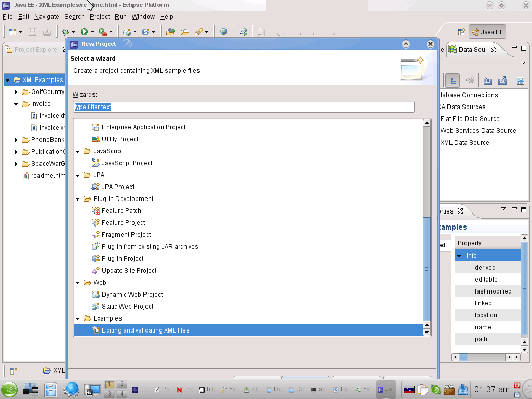Collapse the Plug-in Development category
Viewport: 532px width, 399px height.
pos(78,199)
